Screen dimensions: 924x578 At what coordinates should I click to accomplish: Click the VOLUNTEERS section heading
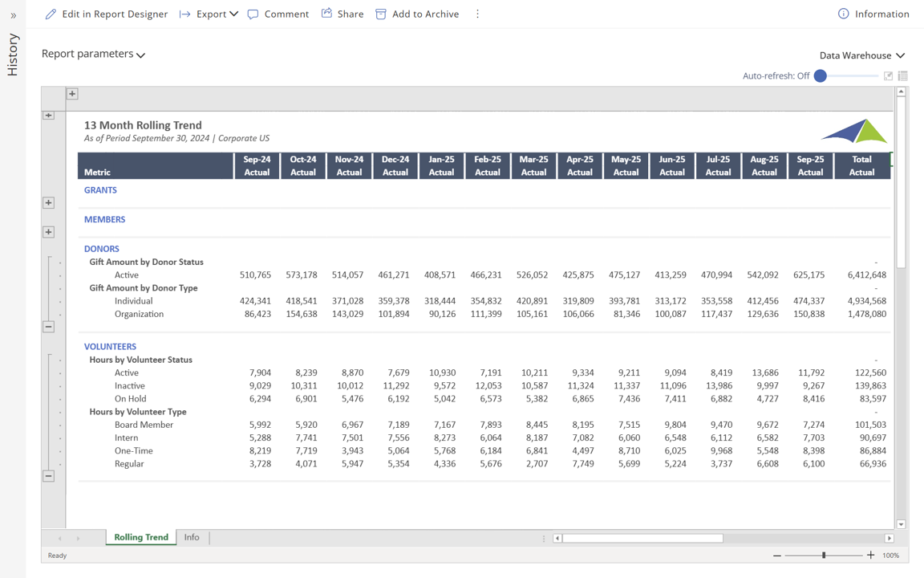(x=110, y=347)
